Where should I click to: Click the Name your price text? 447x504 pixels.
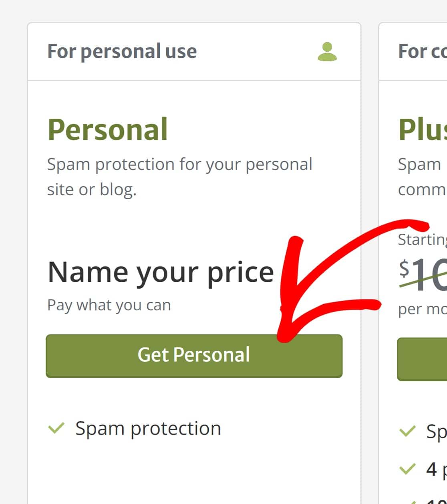pos(161,272)
